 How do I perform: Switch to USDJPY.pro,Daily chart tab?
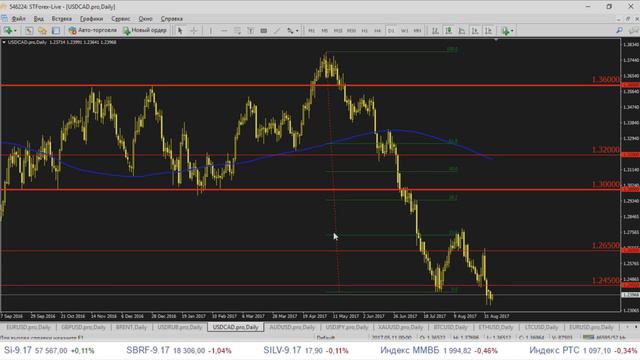347,327
